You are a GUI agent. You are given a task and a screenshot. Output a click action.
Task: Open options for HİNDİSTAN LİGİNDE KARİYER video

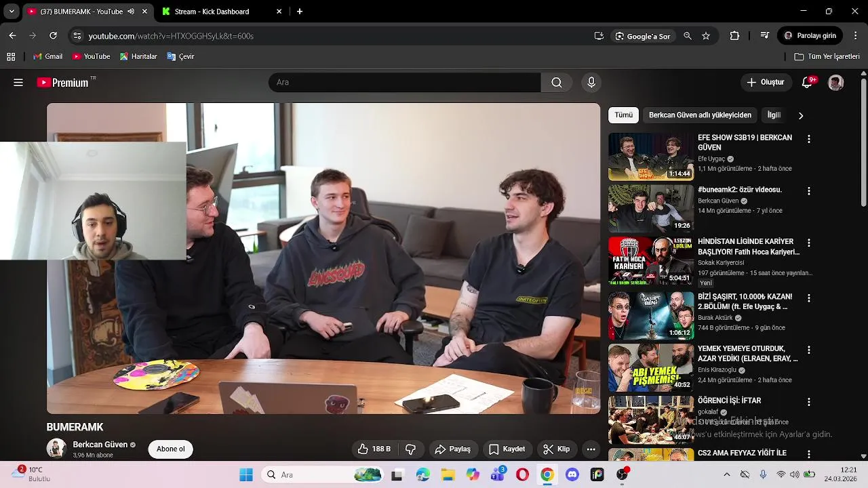808,243
